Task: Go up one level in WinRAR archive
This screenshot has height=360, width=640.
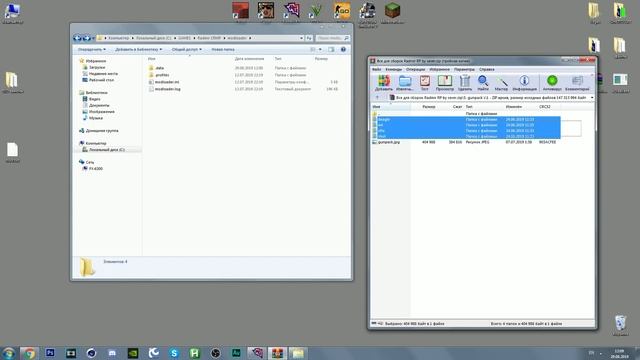Action: click(377, 98)
